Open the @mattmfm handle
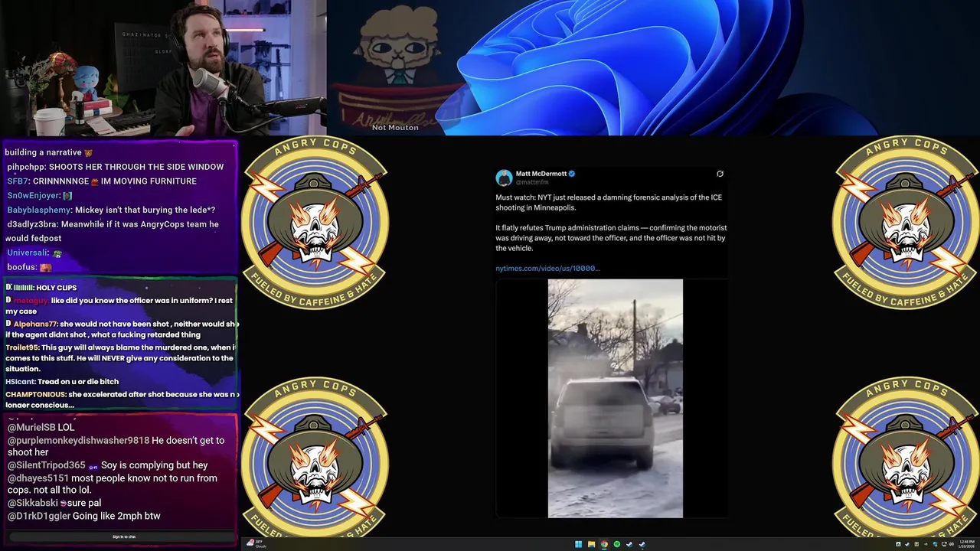The image size is (980, 551). 532,182
